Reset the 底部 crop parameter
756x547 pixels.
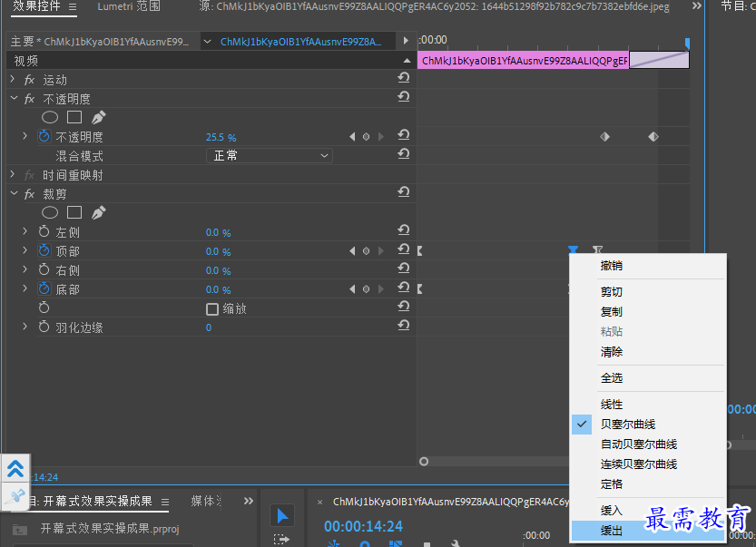coord(404,288)
